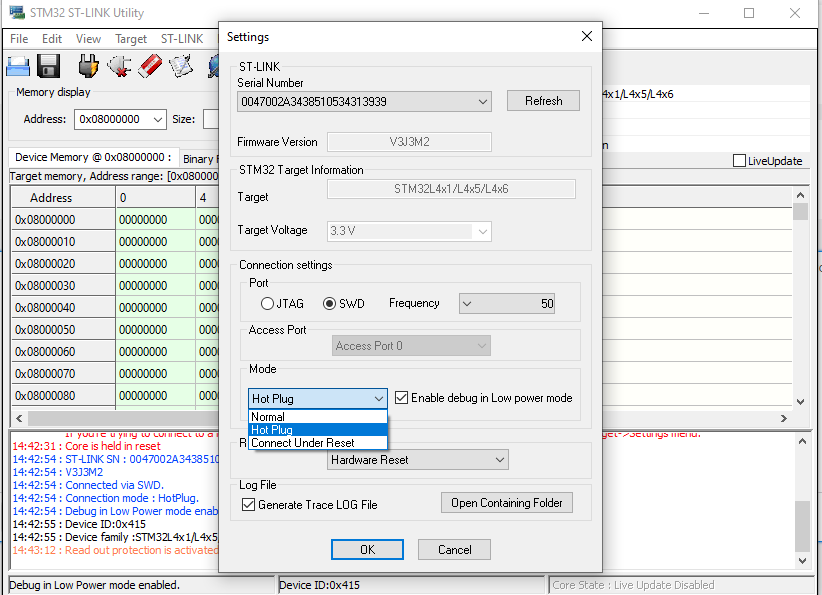
Task: Enable the LiveUpdate checkbox
Action: click(x=739, y=160)
